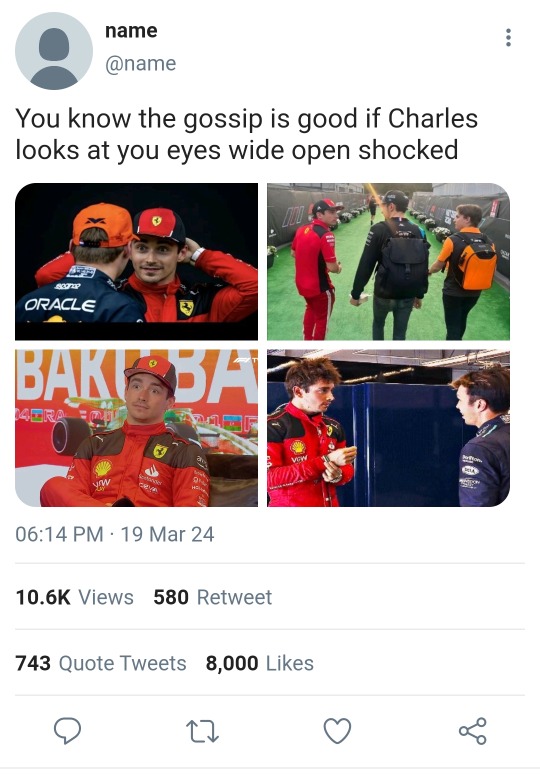This screenshot has width=540, height=777.
Task: Click the display name 'name'
Action: [131, 31]
